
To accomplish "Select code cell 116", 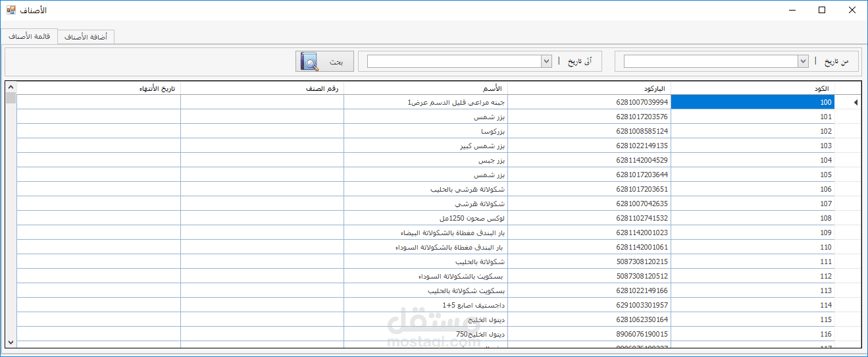I will [753, 334].
